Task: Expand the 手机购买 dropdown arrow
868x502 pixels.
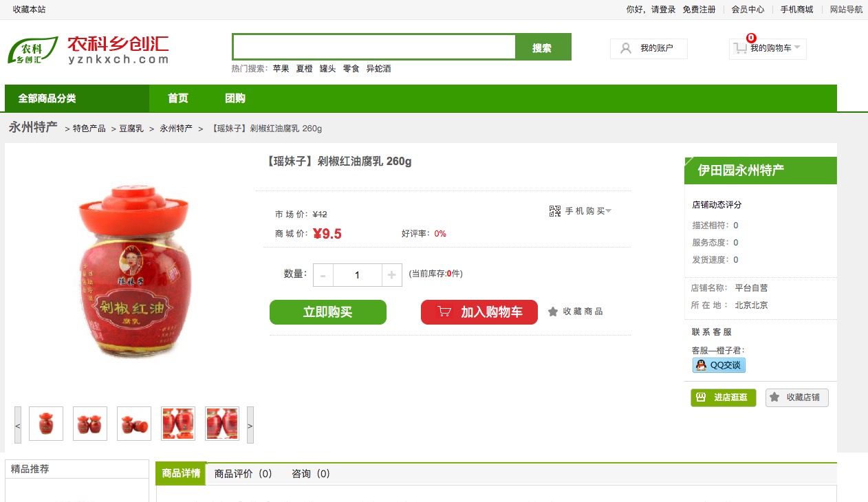Action: (x=609, y=211)
